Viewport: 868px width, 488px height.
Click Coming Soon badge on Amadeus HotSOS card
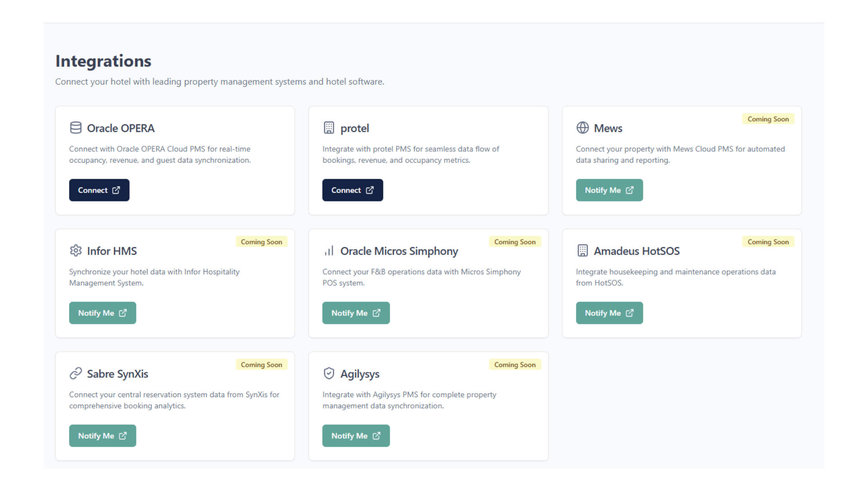tap(768, 242)
